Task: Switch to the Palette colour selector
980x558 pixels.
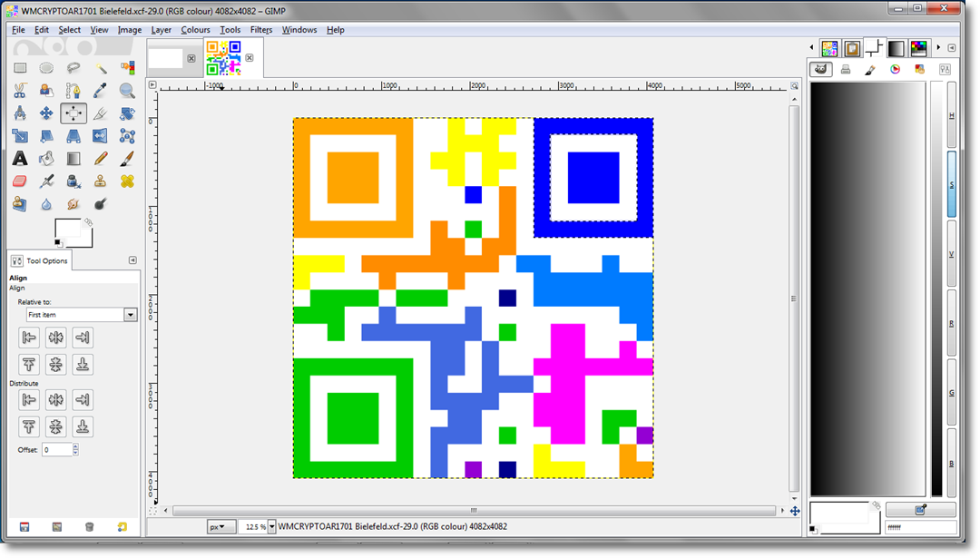Action: [919, 69]
